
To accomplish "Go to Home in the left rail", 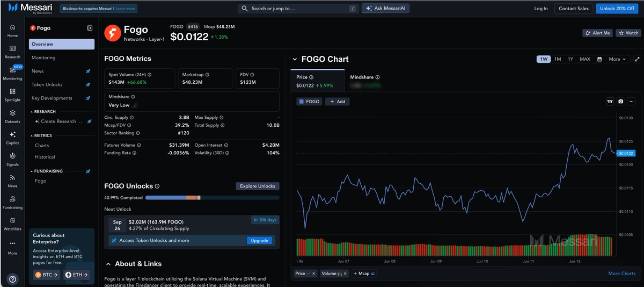I will tap(12, 30).
